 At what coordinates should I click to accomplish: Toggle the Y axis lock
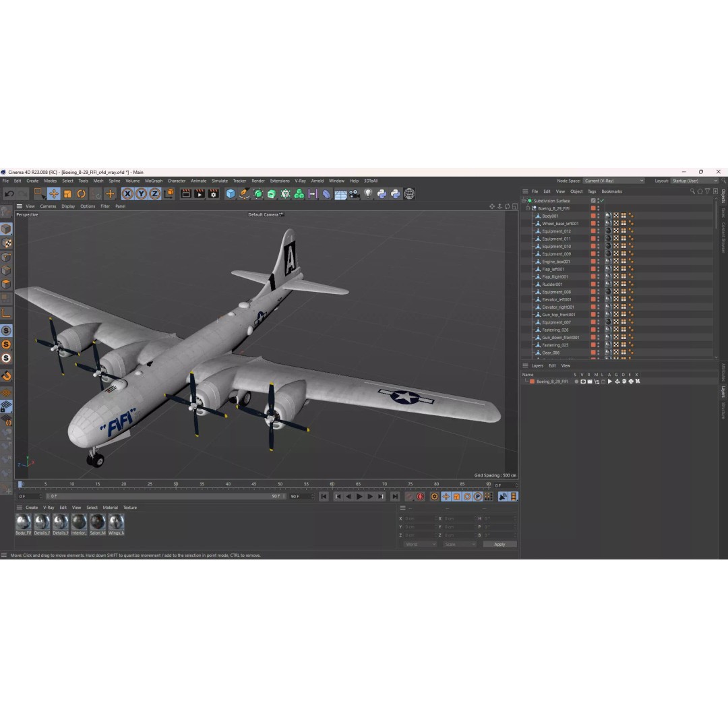click(x=141, y=193)
